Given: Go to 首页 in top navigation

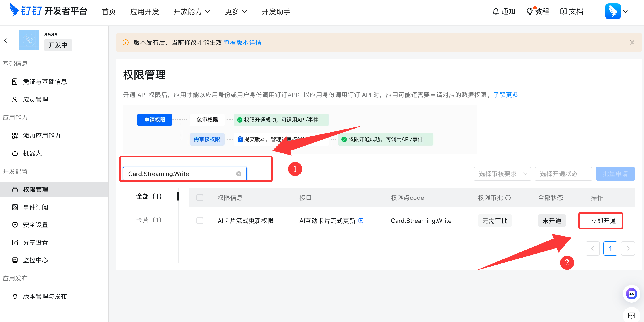Looking at the screenshot, I should tap(109, 11).
